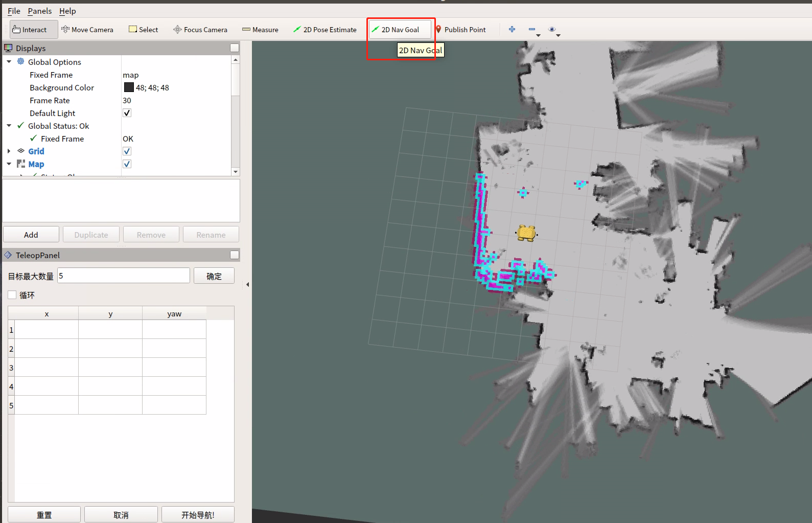Choose the Select tool in toolbar
This screenshot has height=523, width=812.
[144, 30]
